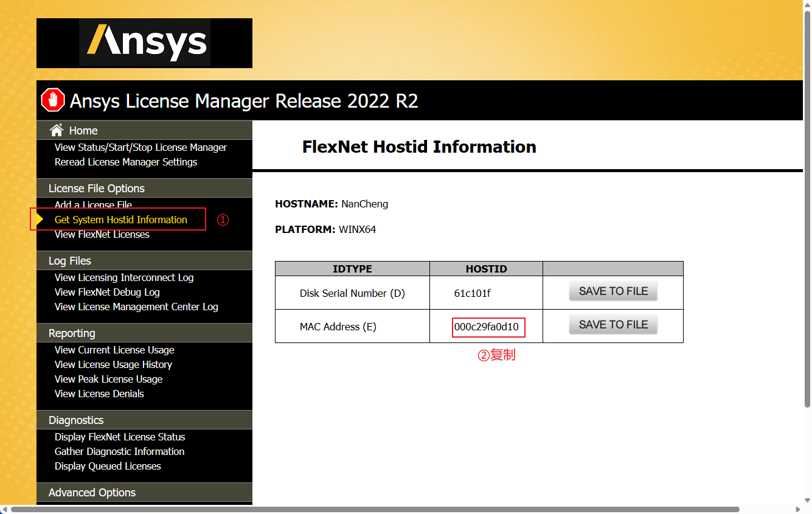The image size is (812, 514).
Task: Click the Log Files section heading
Action: pos(144,260)
